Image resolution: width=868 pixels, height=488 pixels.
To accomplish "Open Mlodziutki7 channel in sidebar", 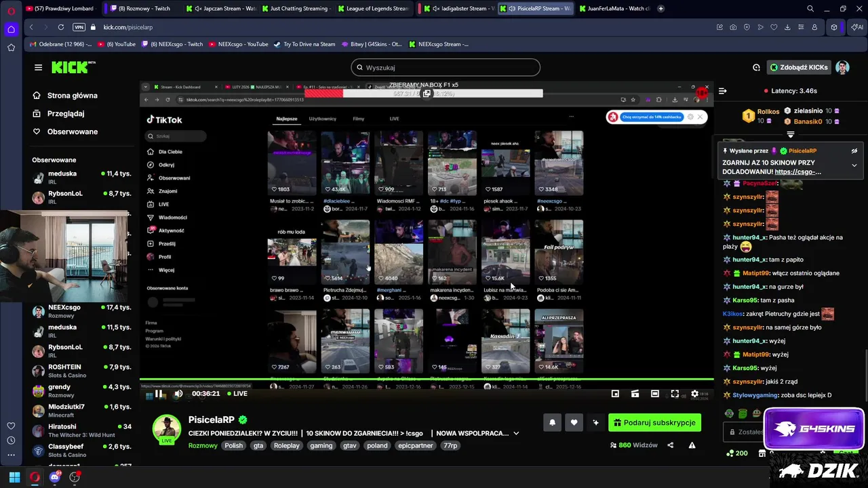I will 81,411.
